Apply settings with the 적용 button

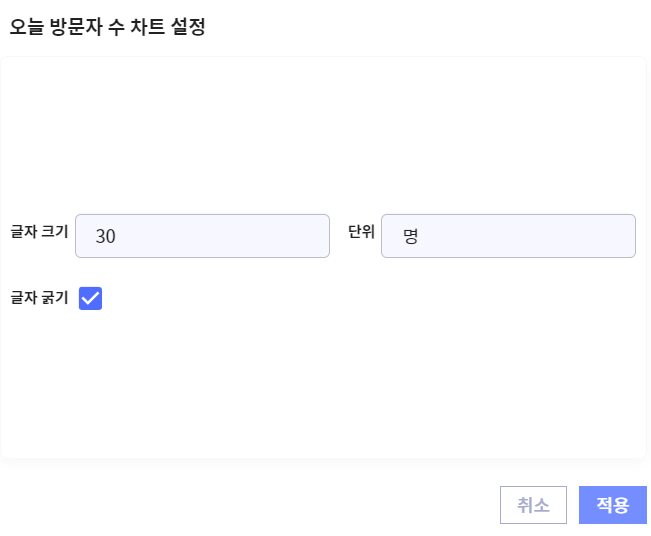click(612, 505)
